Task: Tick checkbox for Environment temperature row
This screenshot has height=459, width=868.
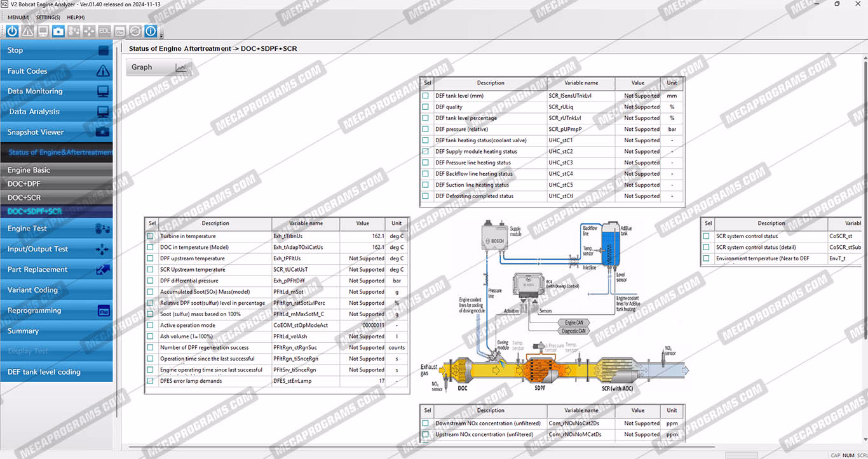Action: [x=706, y=258]
